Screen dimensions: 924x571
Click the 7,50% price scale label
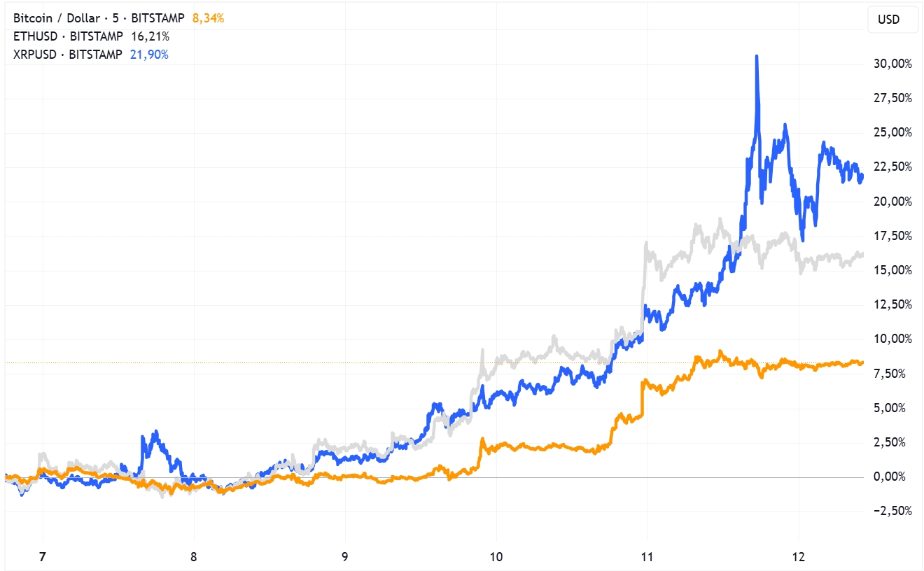pyautogui.click(x=896, y=374)
